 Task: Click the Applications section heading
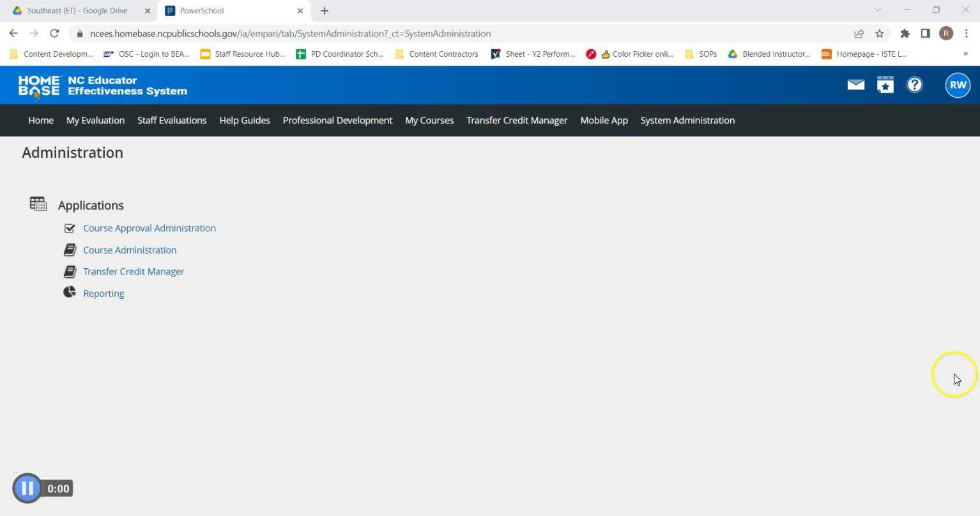point(91,205)
